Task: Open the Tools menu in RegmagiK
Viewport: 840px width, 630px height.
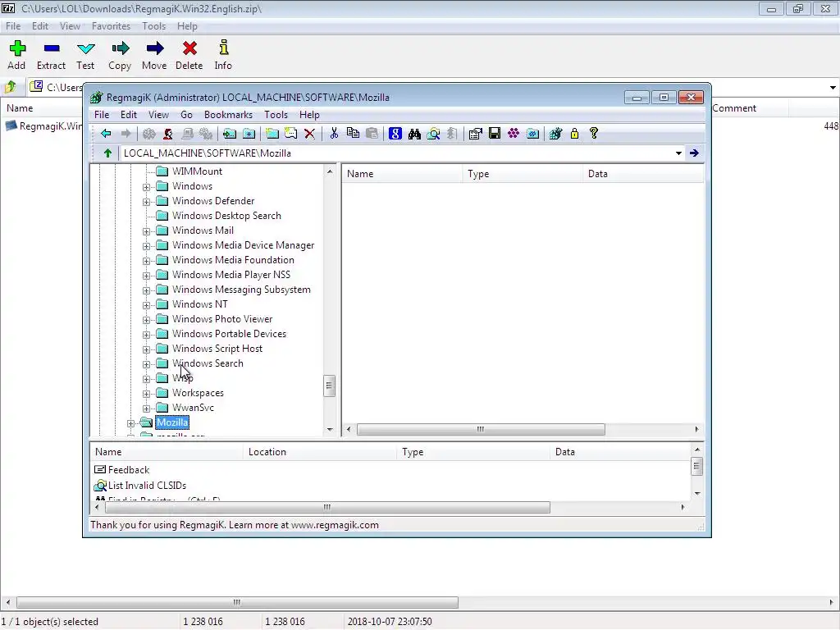Action: coord(276,115)
